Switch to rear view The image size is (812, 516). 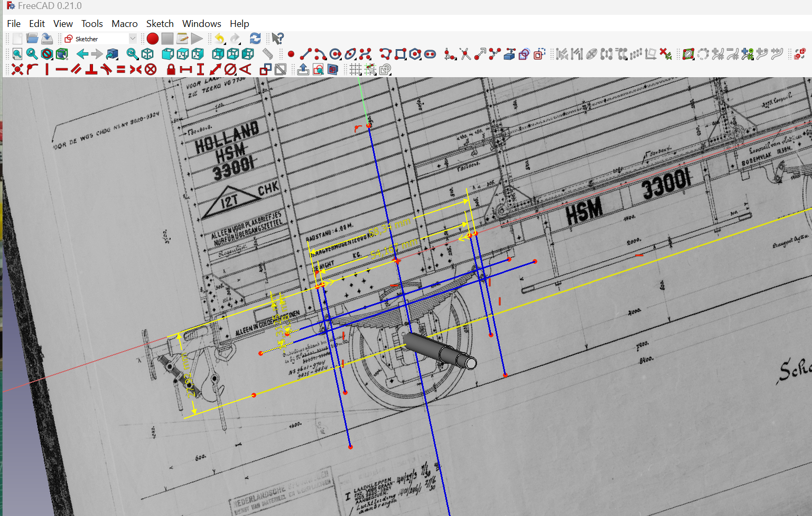[x=218, y=54]
